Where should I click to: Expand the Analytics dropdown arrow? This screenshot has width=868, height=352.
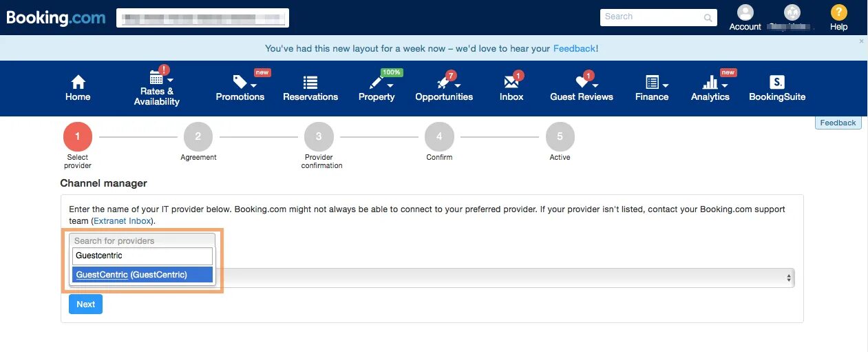tap(724, 85)
